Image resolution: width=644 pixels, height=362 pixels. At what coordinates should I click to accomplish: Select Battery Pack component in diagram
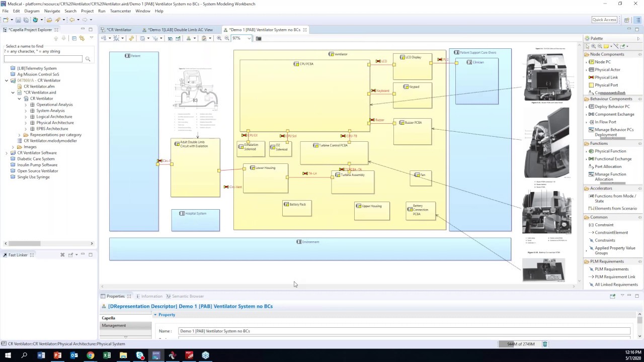pyautogui.click(x=297, y=208)
